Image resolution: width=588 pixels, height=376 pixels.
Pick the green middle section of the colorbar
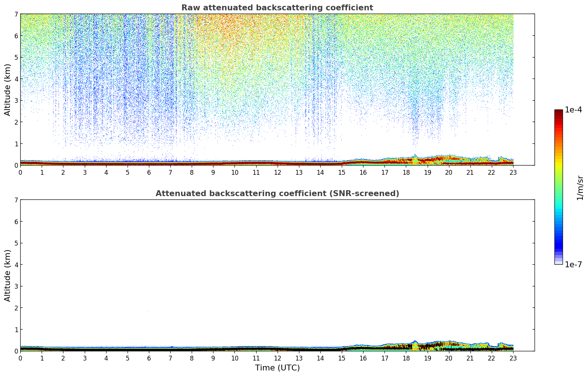[558, 184]
